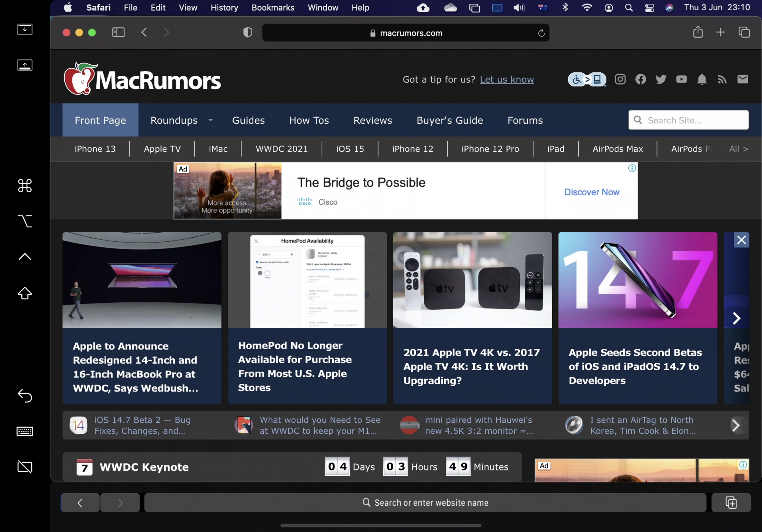Open the Forums section
This screenshot has width=762, height=532.
point(525,120)
